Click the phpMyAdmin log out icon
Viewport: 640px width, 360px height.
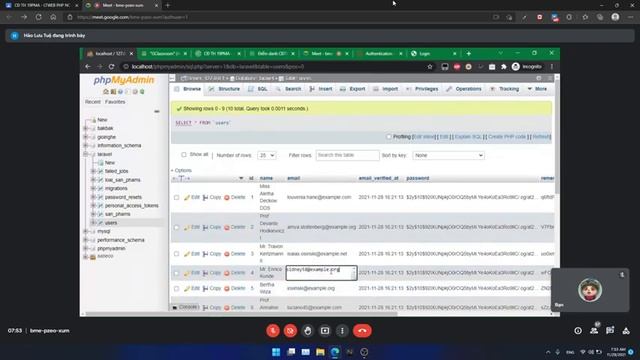pyautogui.click(x=113, y=92)
